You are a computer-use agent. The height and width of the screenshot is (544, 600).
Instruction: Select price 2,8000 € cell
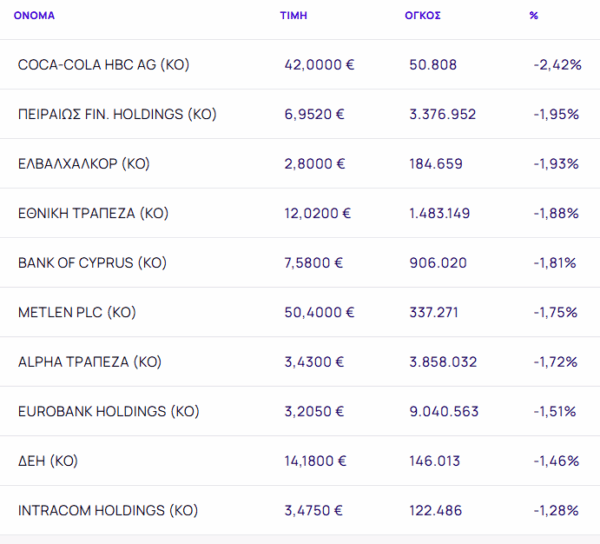pos(315,164)
